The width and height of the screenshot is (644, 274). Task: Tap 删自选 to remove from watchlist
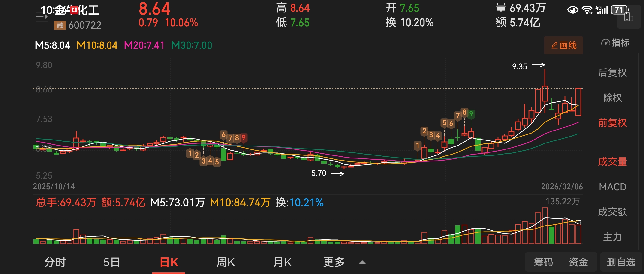[621, 262]
